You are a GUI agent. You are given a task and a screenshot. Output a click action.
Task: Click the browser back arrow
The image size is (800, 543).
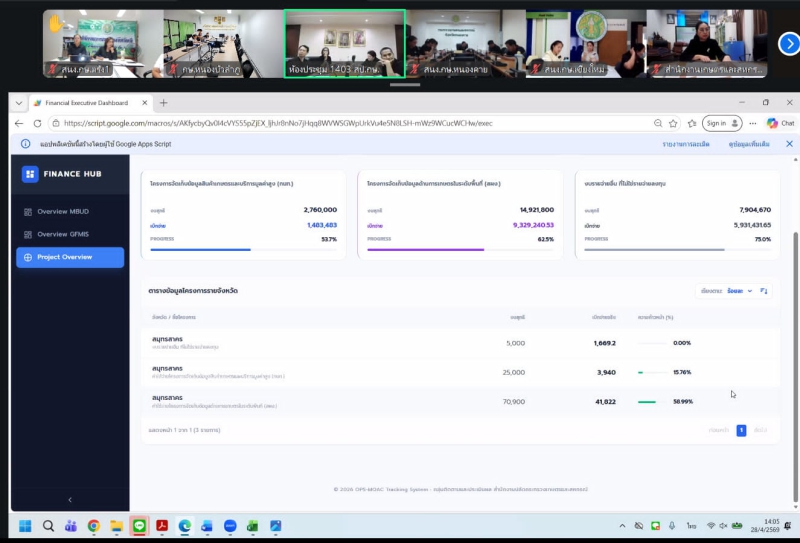click(x=19, y=123)
